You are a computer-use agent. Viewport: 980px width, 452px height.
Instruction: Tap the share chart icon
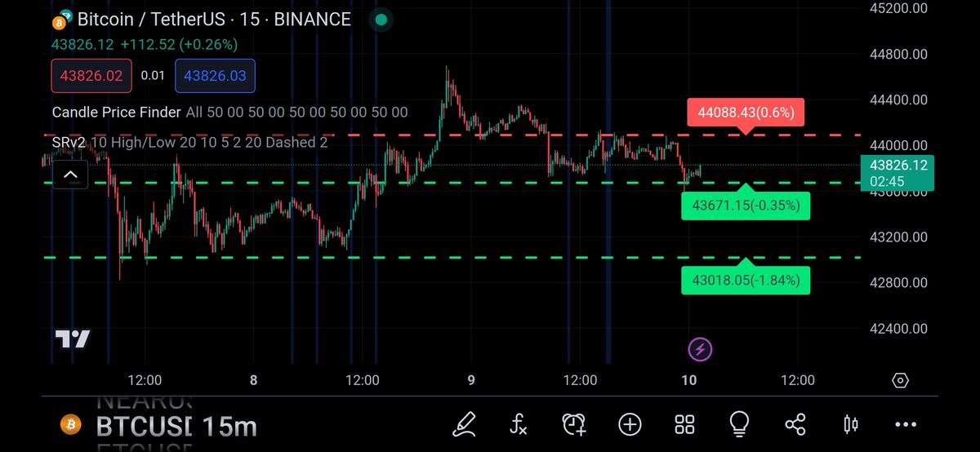(795, 423)
